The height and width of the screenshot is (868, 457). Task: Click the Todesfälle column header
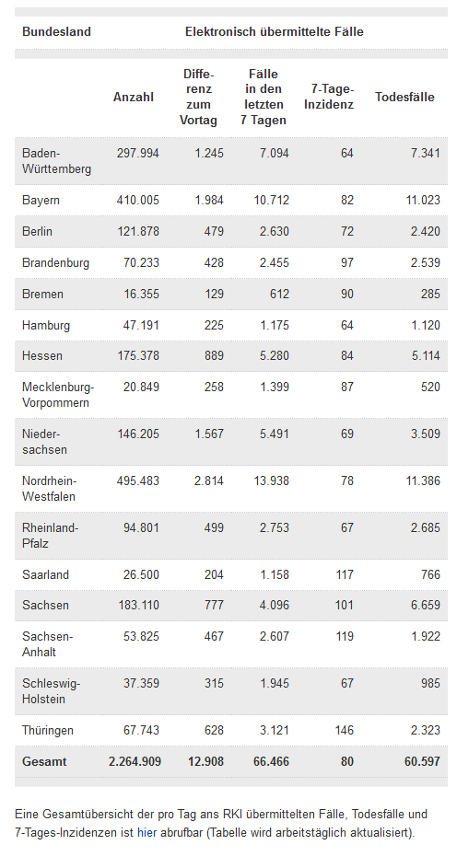[x=404, y=97]
